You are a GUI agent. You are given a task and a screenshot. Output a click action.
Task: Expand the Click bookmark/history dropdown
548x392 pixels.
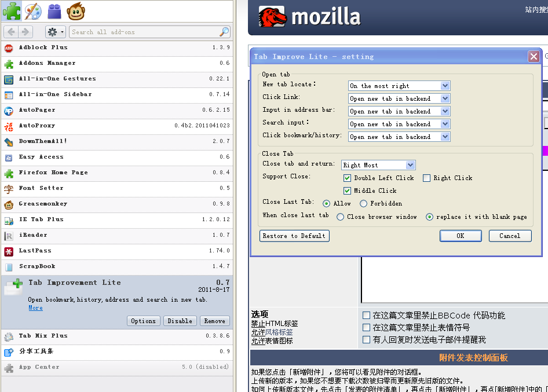pyautogui.click(x=445, y=137)
